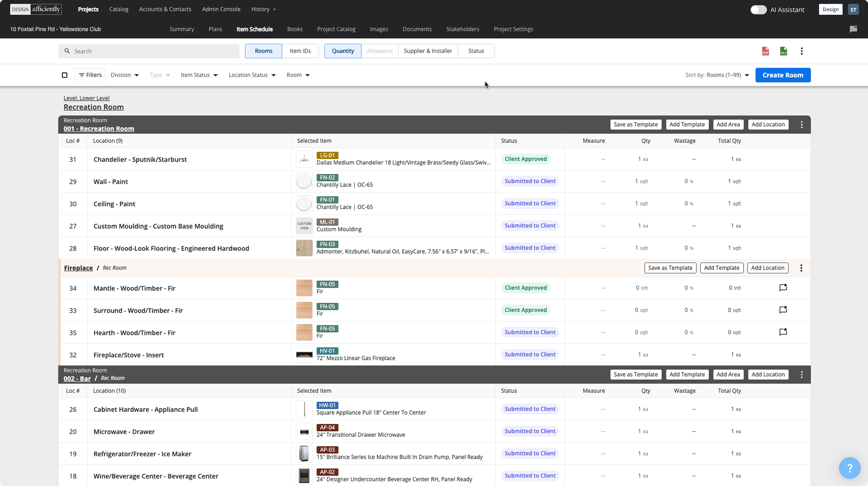This screenshot has width=868, height=486.
Task: Open more options for Fireplace area
Action: [801, 268]
